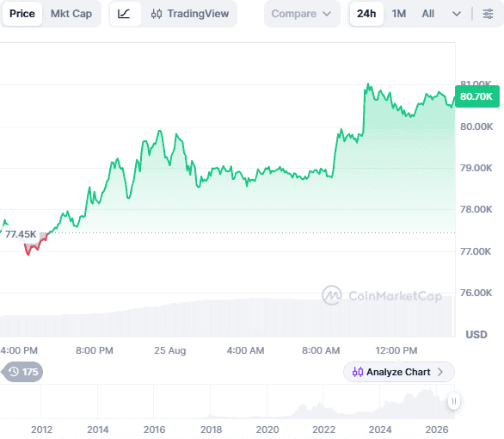
Task: Click the 2026 year on timeline
Action: 437,430
